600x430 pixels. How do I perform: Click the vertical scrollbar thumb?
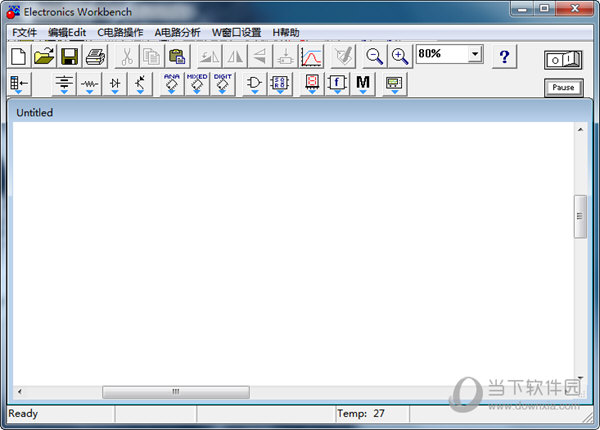pyautogui.click(x=580, y=217)
